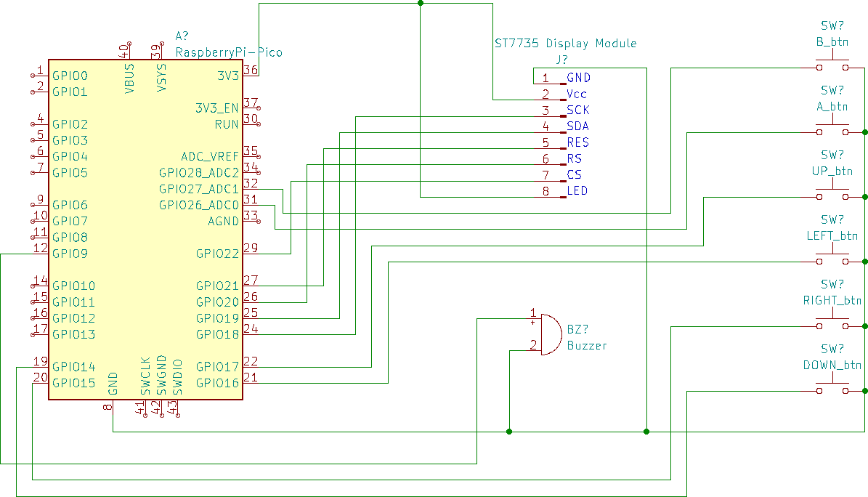The image size is (868, 497).
Task: Click the UP_btn switch symbol
Action: click(x=832, y=196)
